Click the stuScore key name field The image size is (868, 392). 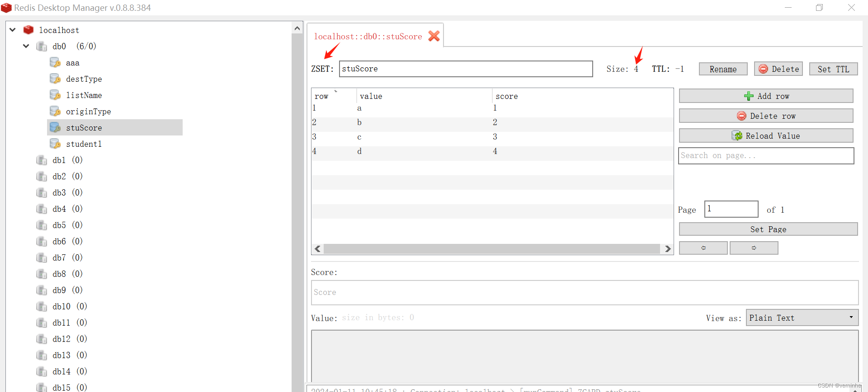pos(466,69)
